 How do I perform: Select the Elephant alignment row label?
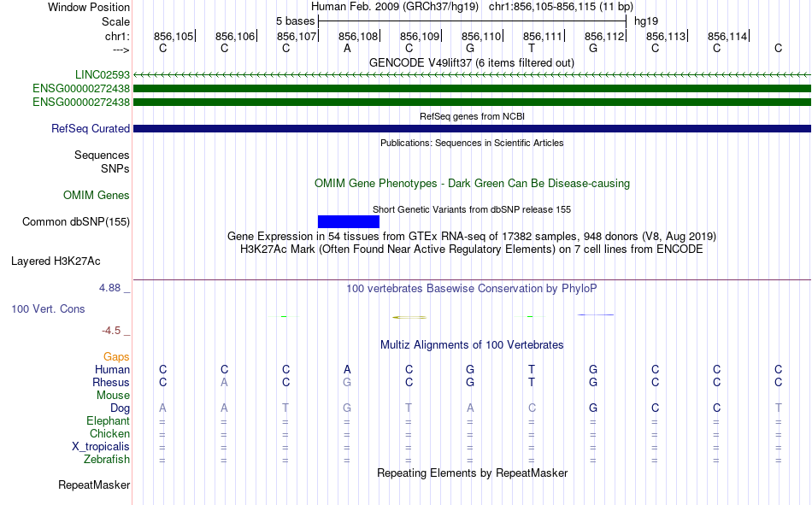pos(109,421)
